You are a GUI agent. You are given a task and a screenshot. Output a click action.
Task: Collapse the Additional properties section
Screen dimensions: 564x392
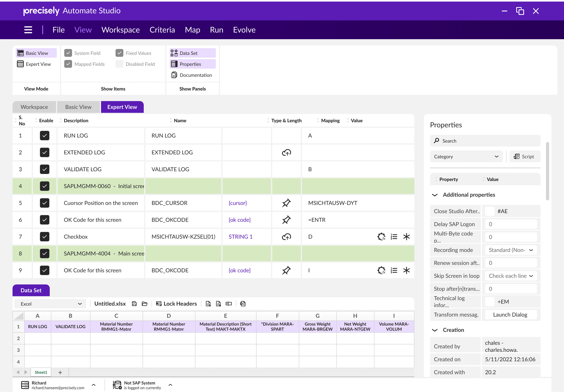pyautogui.click(x=435, y=195)
